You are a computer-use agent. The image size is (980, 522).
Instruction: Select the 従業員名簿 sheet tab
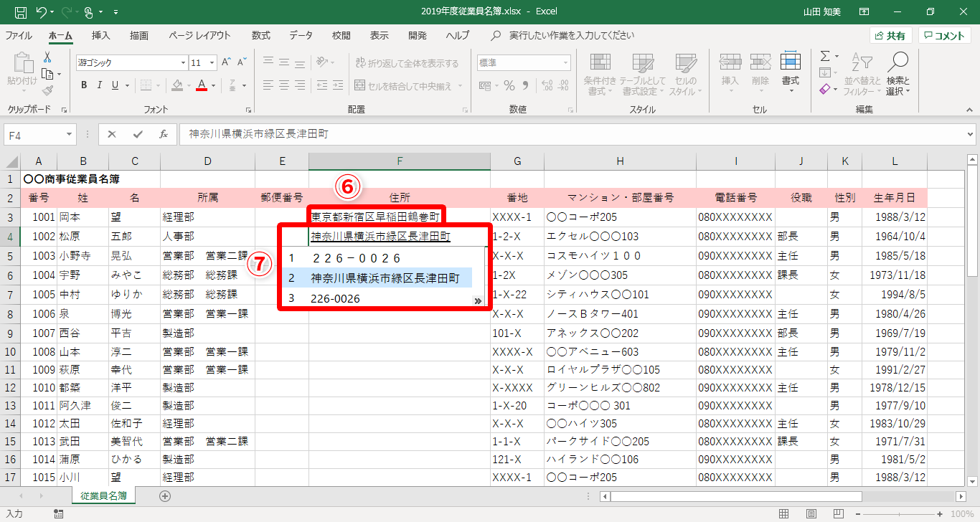coord(104,495)
